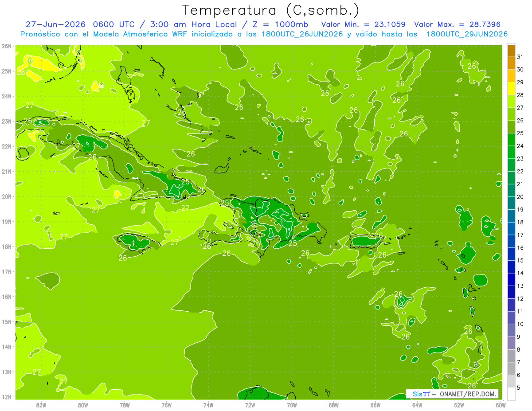Click the '74W' longitude axis label
The image size is (532, 411).
click(208, 405)
